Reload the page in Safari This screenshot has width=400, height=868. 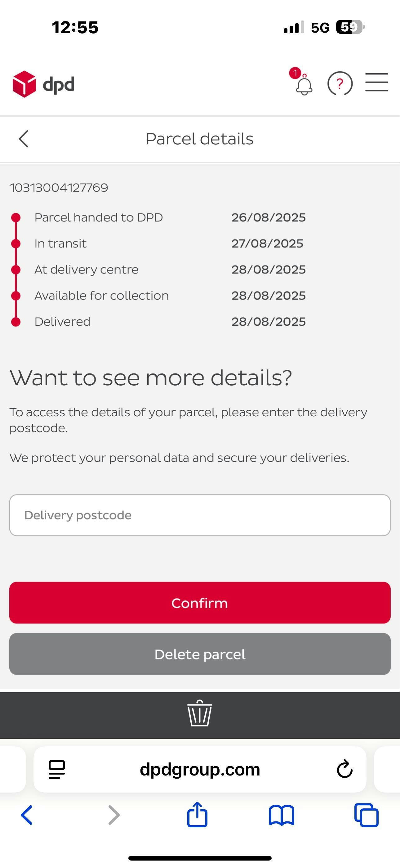coord(344,770)
